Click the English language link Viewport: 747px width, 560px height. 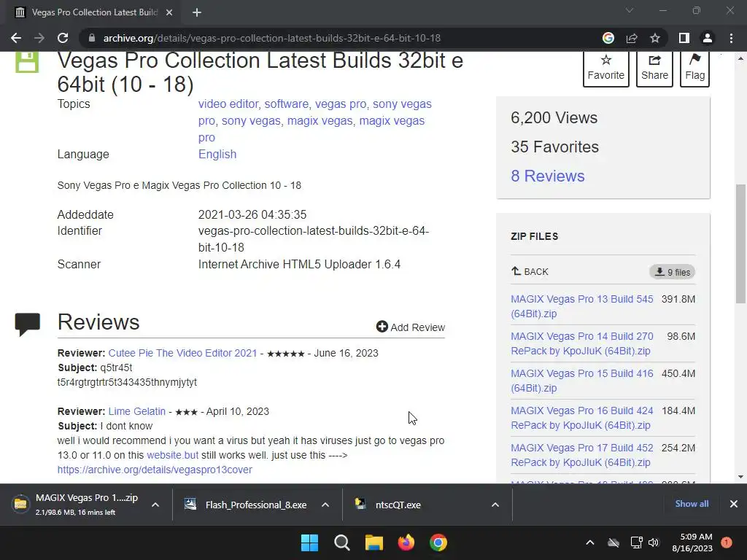(217, 155)
